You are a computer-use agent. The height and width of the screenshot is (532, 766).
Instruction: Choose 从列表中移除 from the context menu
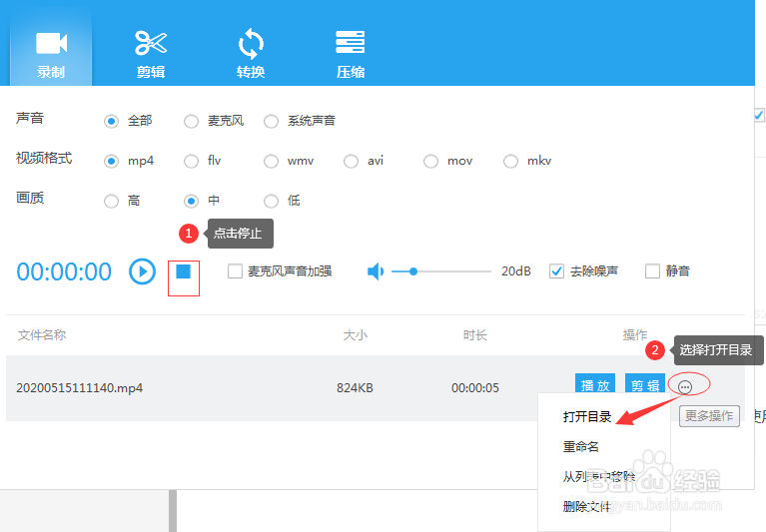pos(599,476)
